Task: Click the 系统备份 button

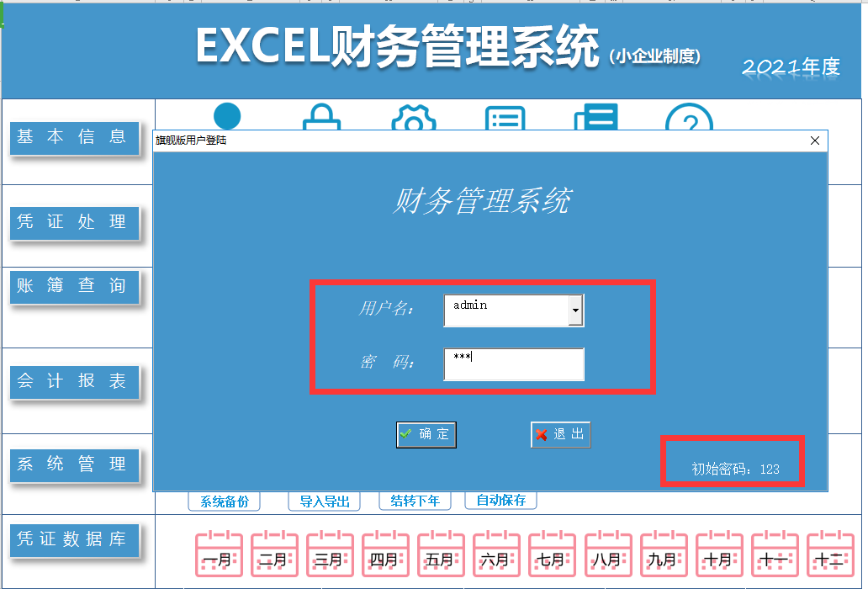Action: (225, 501)
